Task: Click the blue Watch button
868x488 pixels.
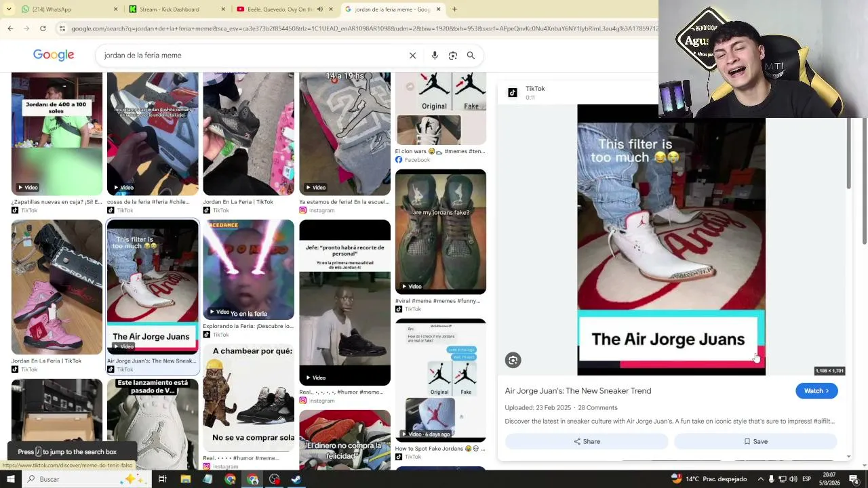Action: (816, 391)
